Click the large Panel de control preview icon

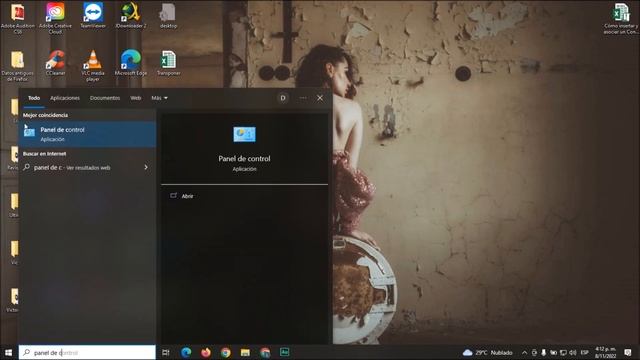[x=244, y=134]
